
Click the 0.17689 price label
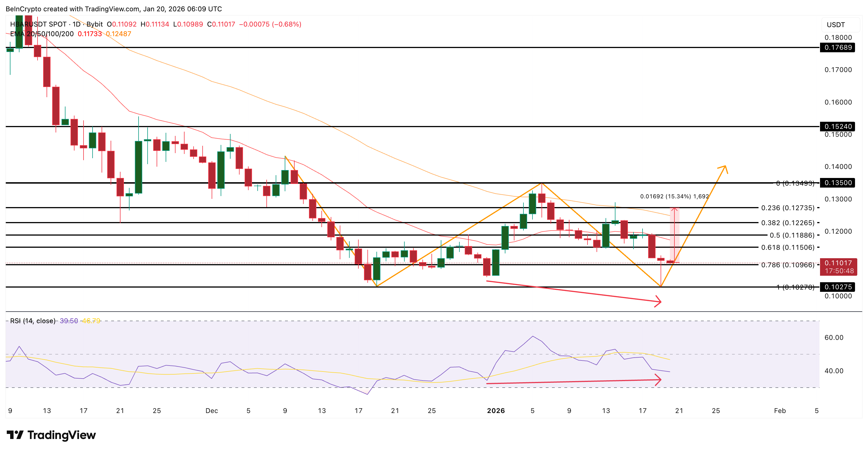click(x=838, y=47)
